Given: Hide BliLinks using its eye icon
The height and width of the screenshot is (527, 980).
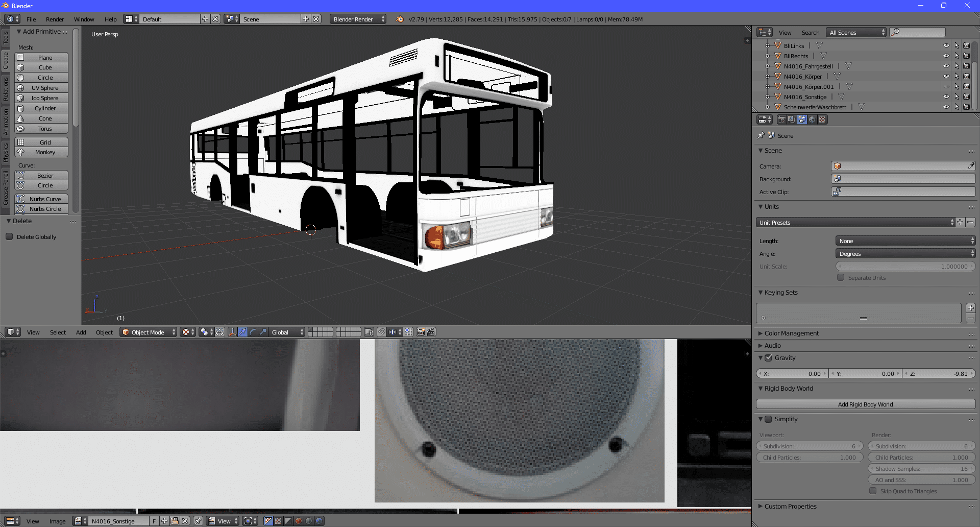Looking at the screenshot, I should click(x=946, y=45).
